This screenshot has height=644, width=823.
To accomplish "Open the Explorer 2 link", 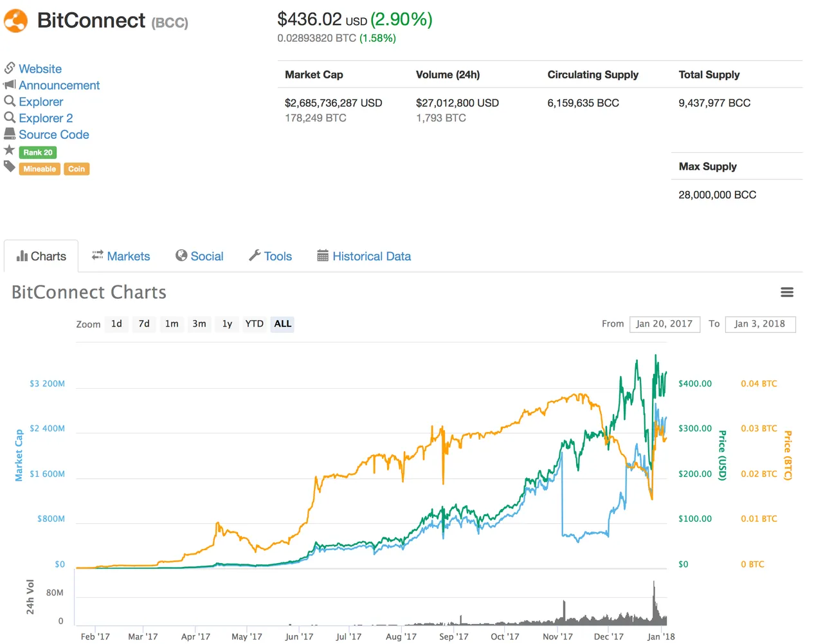I will pos(46,118).
